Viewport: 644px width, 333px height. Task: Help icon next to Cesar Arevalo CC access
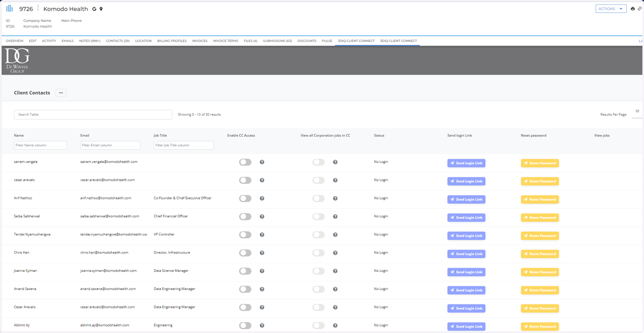pyautogui.click(x=262, y=307)
